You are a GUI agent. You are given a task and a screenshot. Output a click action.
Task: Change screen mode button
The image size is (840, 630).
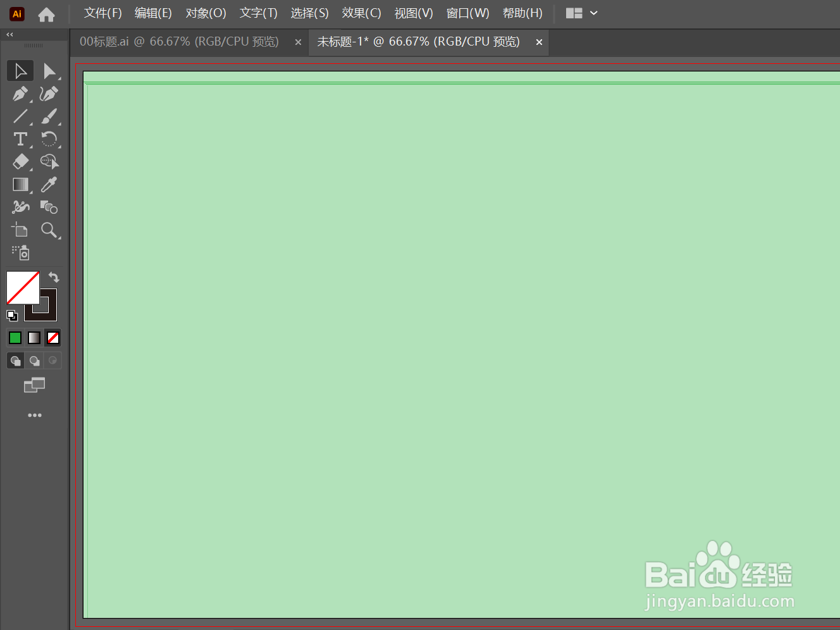[x=34, y=385]
